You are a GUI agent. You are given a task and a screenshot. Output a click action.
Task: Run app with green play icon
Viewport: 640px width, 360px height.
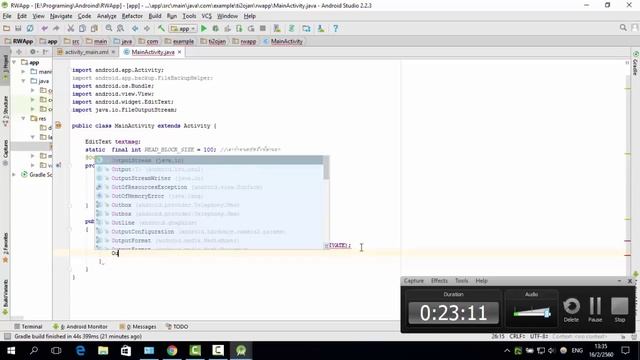click(204, 28)
